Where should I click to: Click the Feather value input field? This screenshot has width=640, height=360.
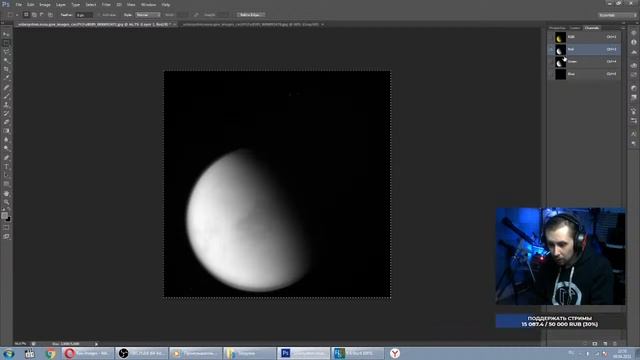click(x=84, y=15)
